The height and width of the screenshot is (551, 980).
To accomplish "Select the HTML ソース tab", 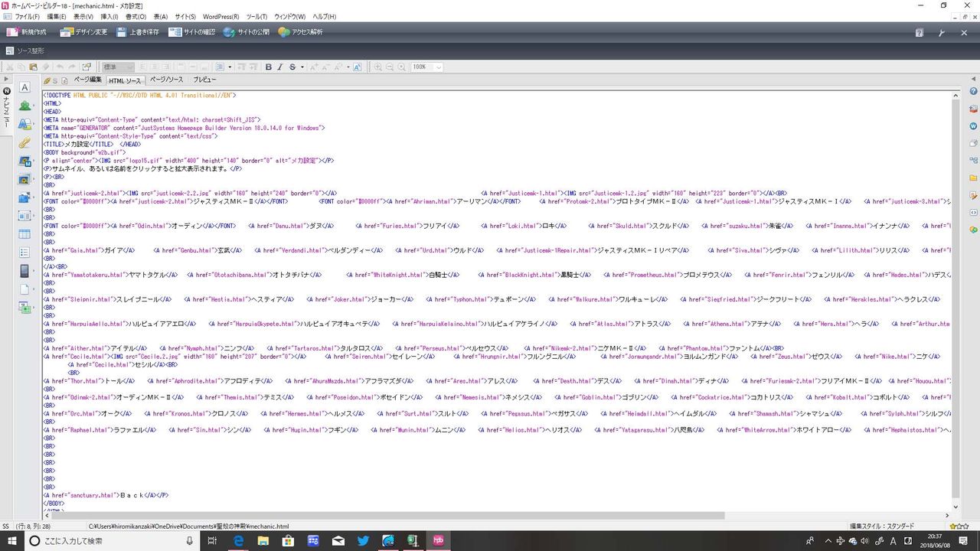I will 125,80.
